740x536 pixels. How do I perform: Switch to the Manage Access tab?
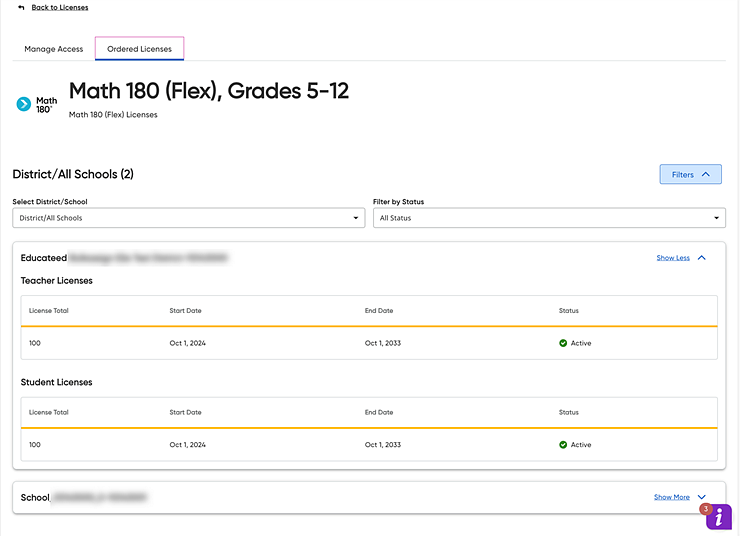54,49
